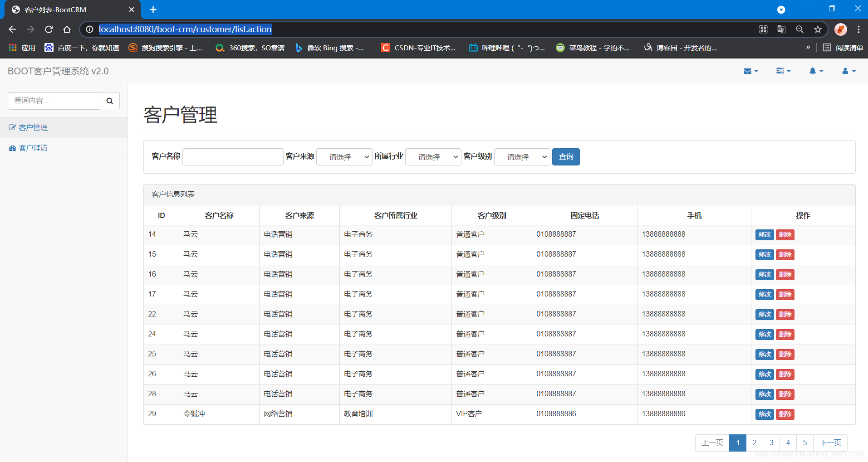Focus the sidebar search (查询内容) input box
The height and width of the screenshot is (462, 868).
[x=54, y=101]
